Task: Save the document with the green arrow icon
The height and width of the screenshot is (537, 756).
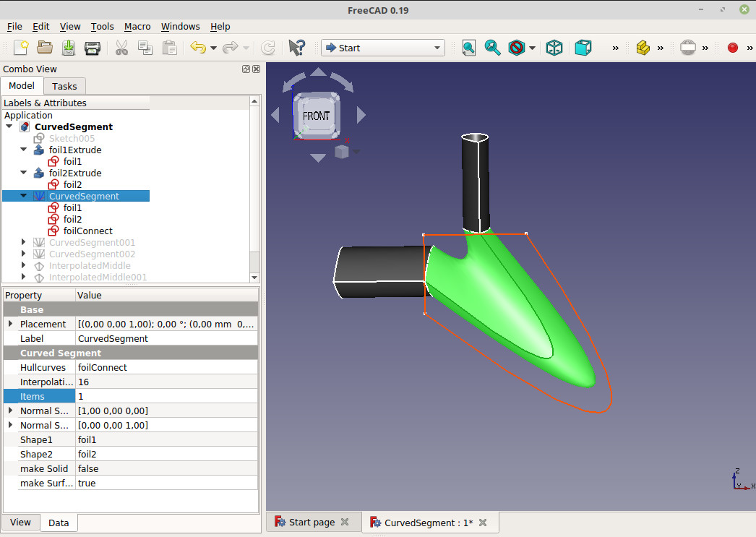Action: coord(69,48)
